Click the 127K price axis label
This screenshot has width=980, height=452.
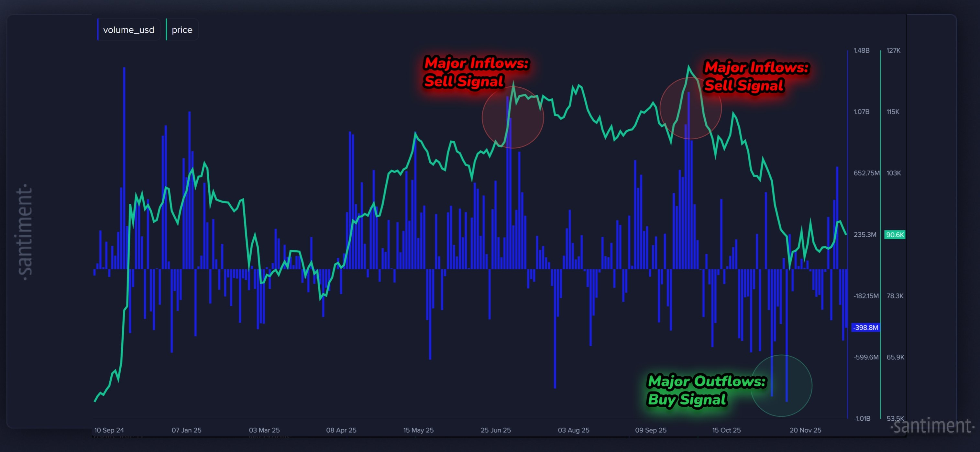click(893, 50)
